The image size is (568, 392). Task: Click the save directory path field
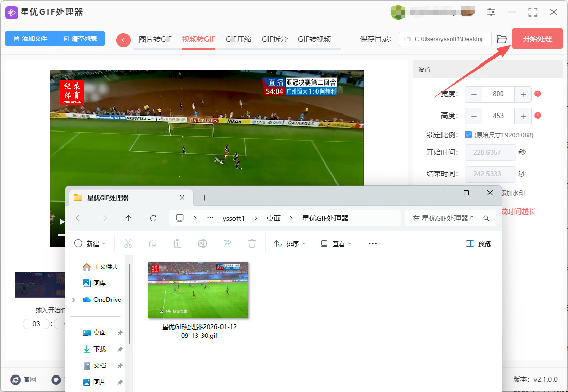coord(445,39)
